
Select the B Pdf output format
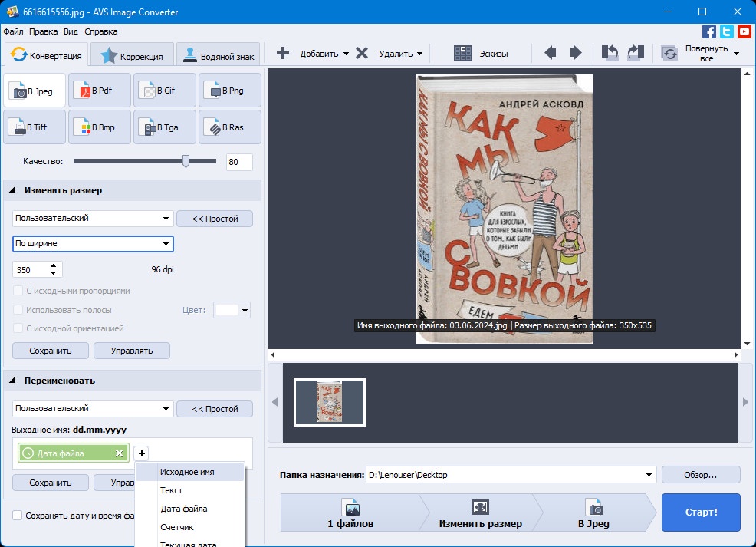[100, 91]
